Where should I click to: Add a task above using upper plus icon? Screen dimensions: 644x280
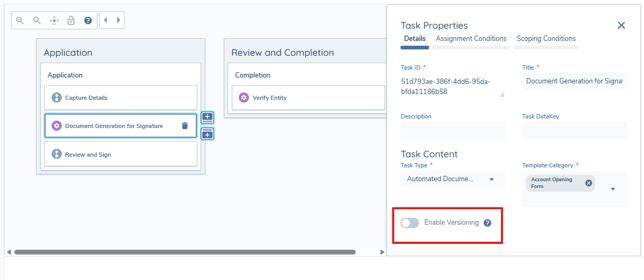(x=207, y=118)
